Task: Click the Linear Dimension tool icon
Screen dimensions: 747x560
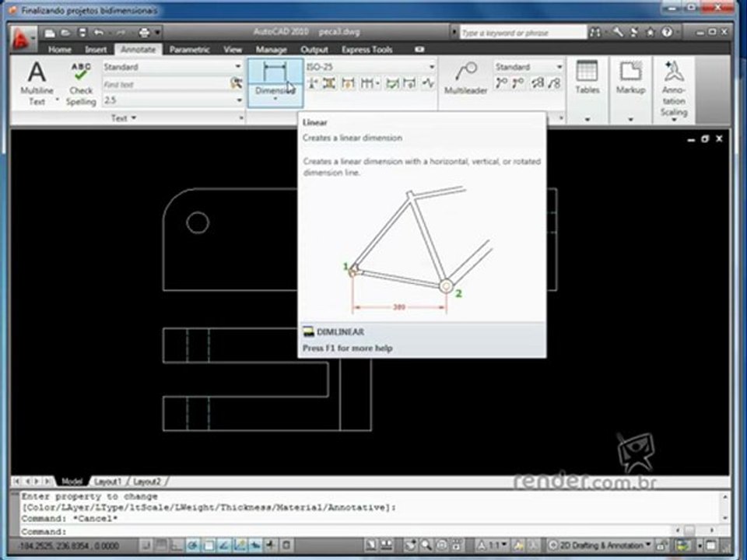Action: click(x=275, y=72)
